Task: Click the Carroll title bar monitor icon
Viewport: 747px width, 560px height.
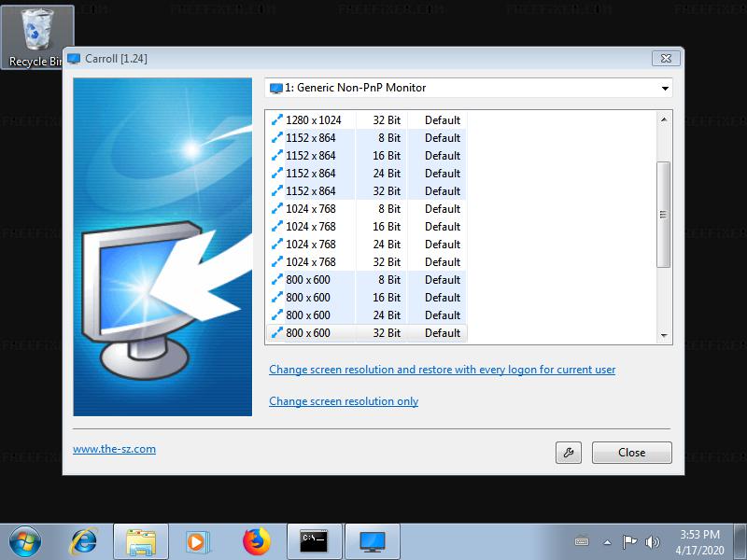Action: [x=74, y=59]
